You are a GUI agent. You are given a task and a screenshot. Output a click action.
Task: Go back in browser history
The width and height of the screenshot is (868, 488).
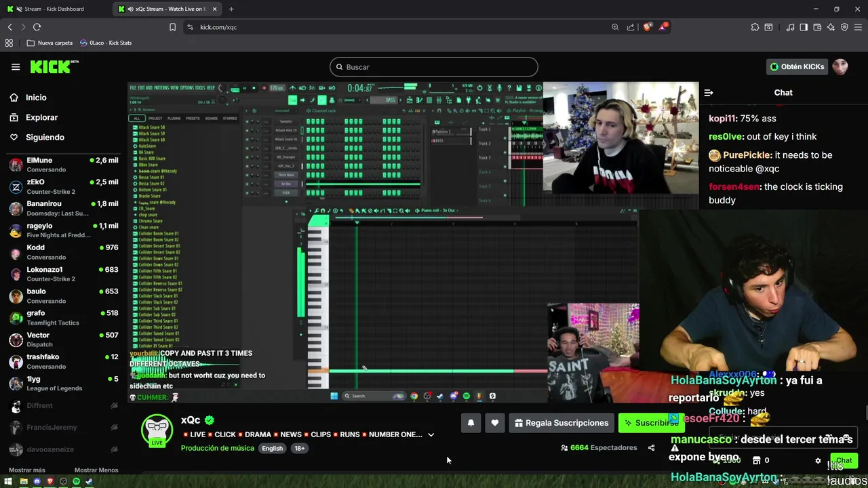coord(10,27)
